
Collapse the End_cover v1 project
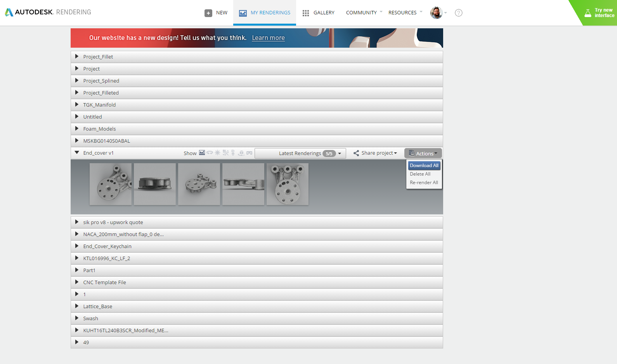(77, 153)
